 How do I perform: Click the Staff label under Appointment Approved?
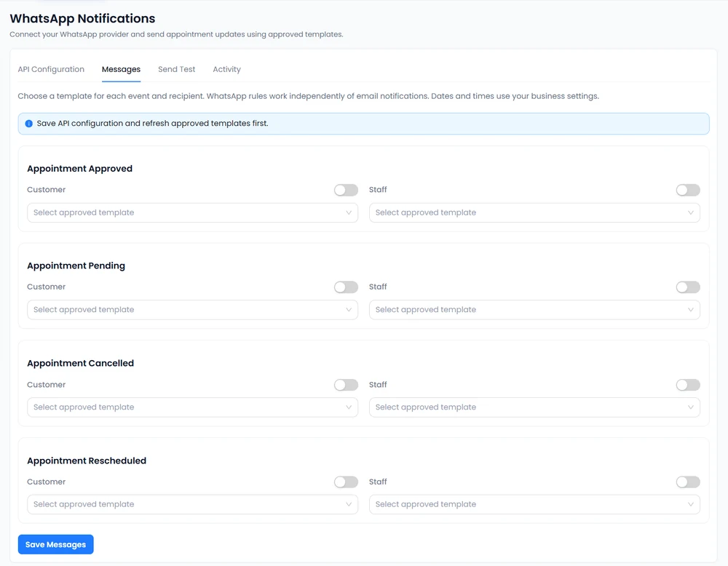click(x=378, y=190)
